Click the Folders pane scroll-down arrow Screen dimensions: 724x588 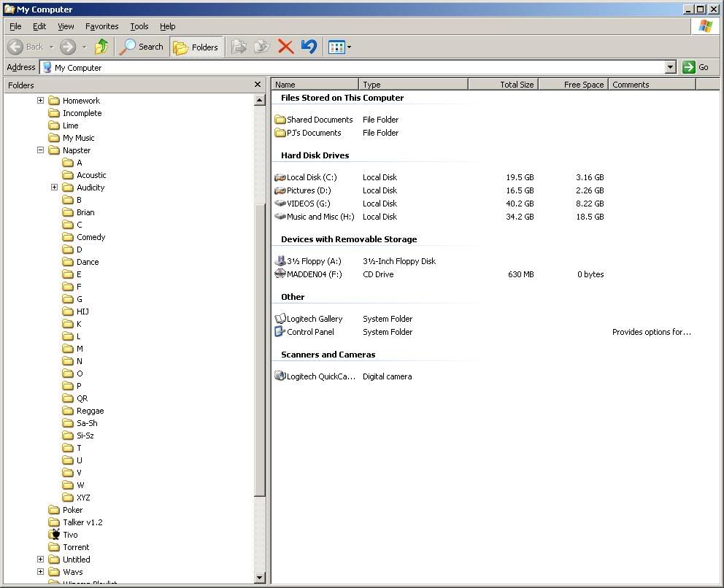coord(260,577)
